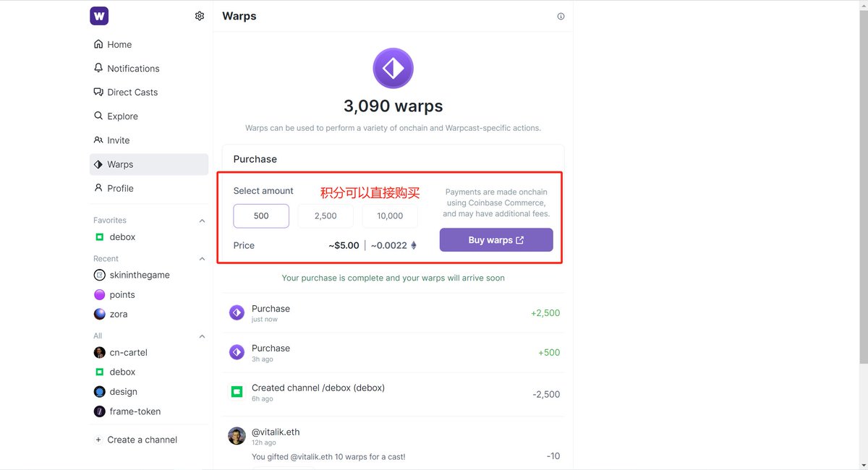Collapse the Recent section
868x470 pixels.
[x=202, y=259]
